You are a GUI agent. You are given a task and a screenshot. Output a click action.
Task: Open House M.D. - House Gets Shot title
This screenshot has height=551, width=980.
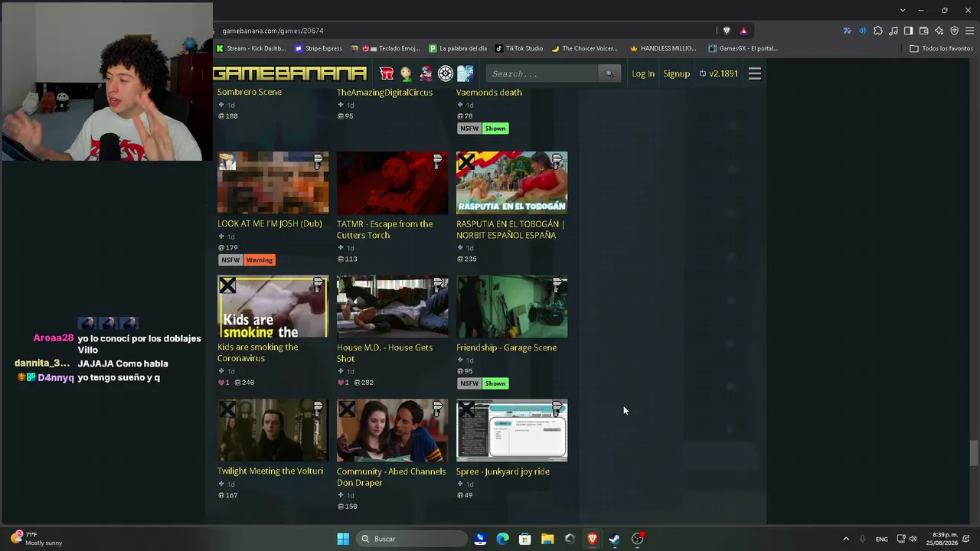point(385,353)
